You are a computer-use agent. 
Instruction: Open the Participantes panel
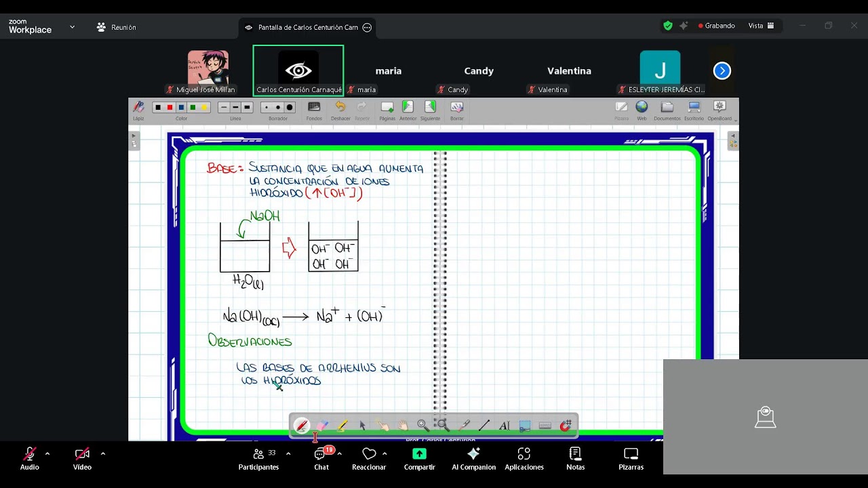(x=258, y=458)
